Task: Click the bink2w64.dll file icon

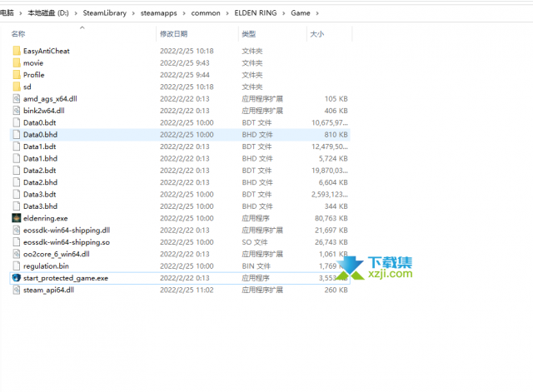Action: 17,111
